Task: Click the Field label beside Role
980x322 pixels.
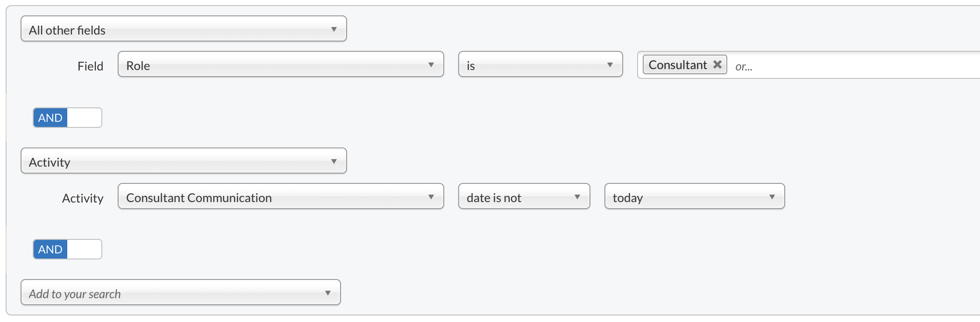Action: coord(90,66)
